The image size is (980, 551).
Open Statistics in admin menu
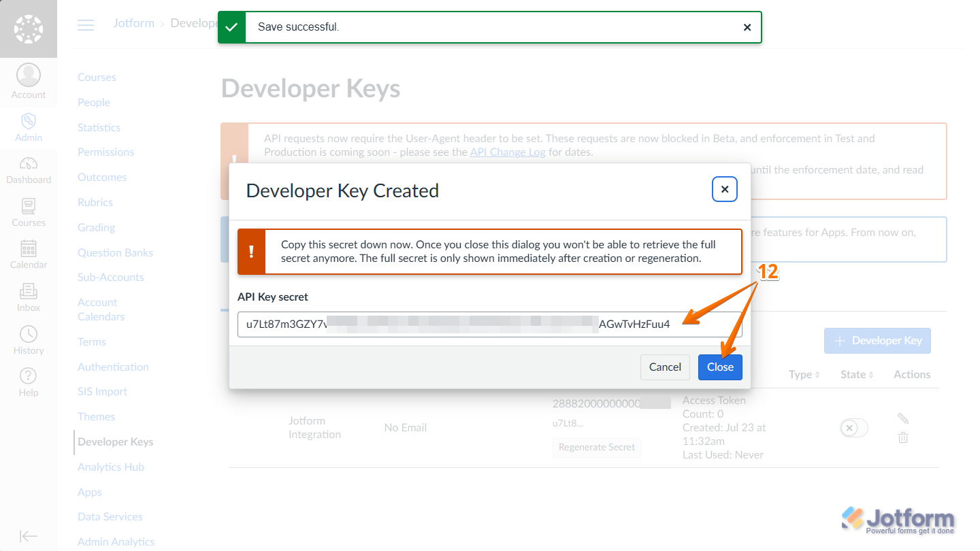tap(99, 127)
